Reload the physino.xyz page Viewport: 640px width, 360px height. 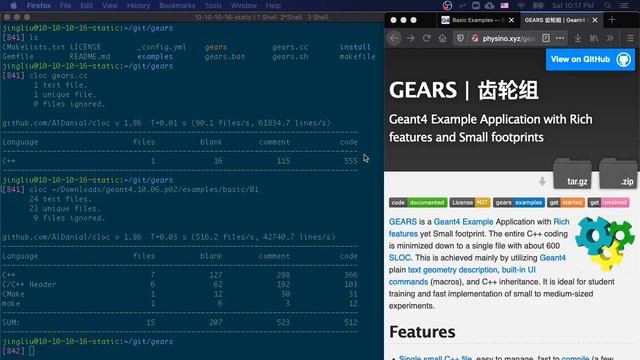[427, 38]
